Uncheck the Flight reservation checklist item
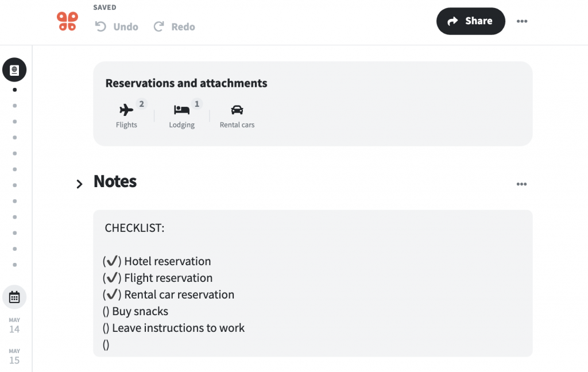588x372 pixels. [x=113, y=277]
